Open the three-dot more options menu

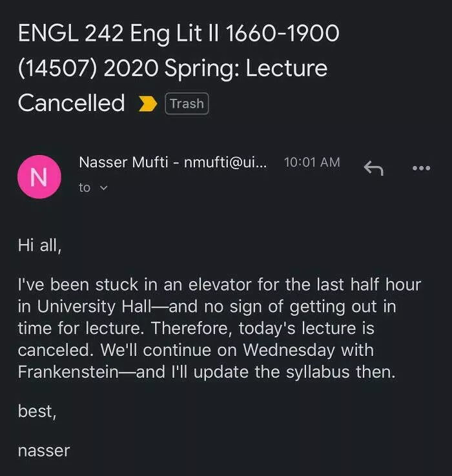click(420, 168)
